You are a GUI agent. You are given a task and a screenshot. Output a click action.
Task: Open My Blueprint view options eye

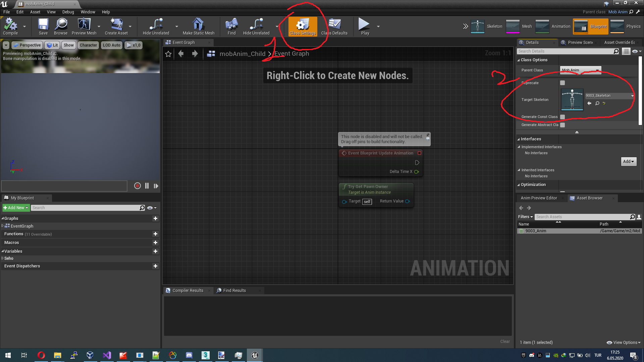pyautogui.click(x=152, y=208)
